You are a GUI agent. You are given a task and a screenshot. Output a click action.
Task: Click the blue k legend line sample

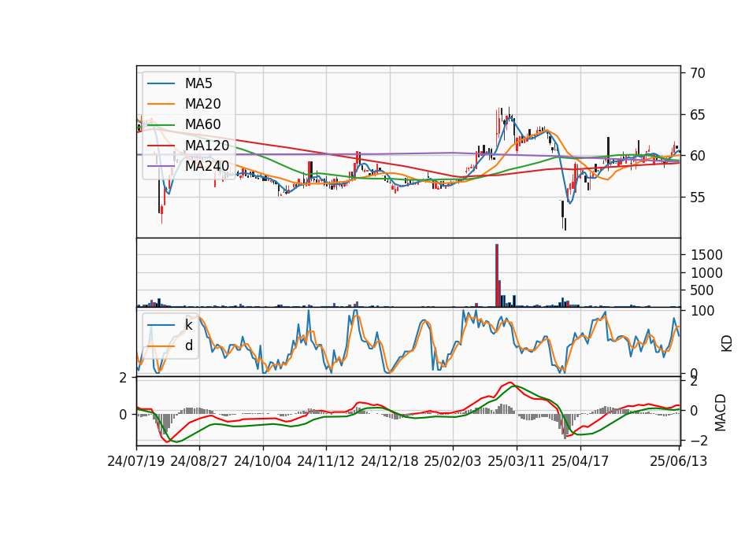161,325
